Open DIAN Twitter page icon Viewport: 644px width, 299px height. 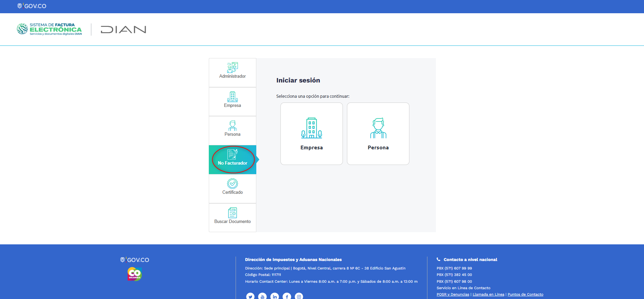point(250,296)
